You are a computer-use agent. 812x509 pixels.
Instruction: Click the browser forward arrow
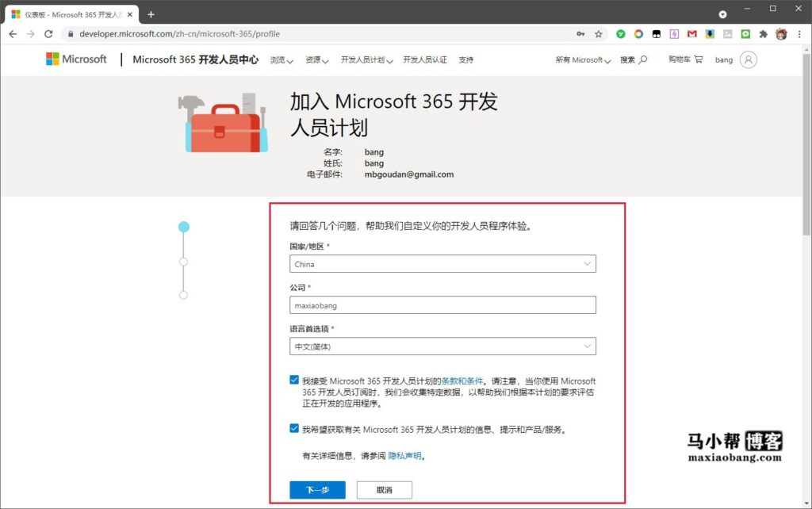tap(31, 33)
